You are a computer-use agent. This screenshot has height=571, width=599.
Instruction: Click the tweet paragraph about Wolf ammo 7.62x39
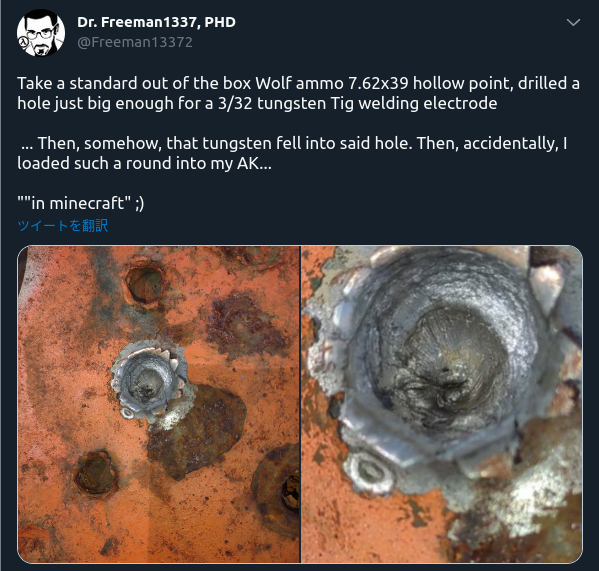point(298,93)
